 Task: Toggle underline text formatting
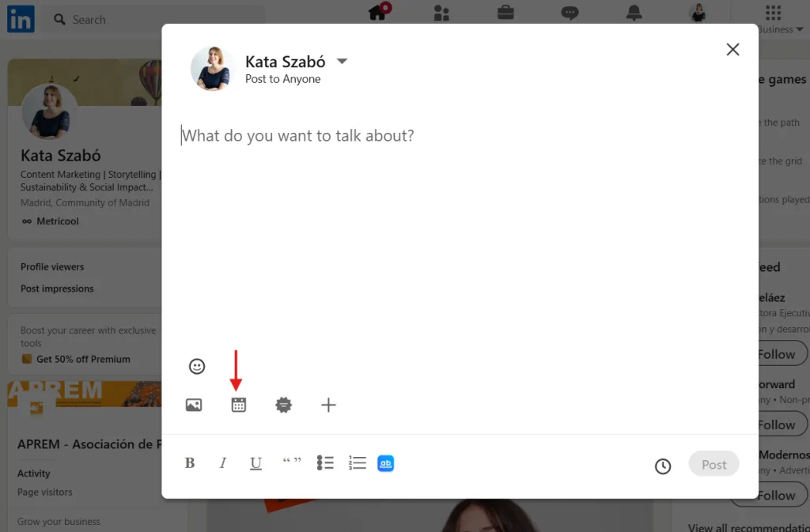tap(255, 464)
